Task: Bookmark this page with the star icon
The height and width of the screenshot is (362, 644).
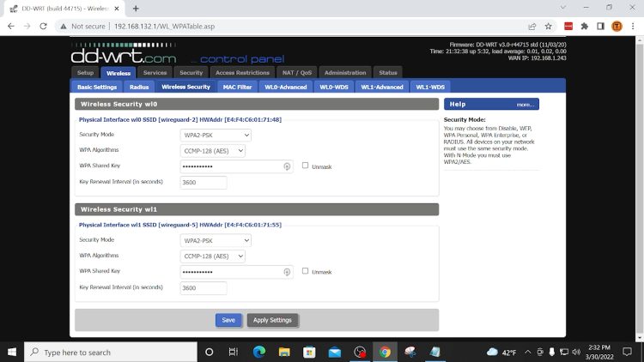Action: tap(549, 27)
